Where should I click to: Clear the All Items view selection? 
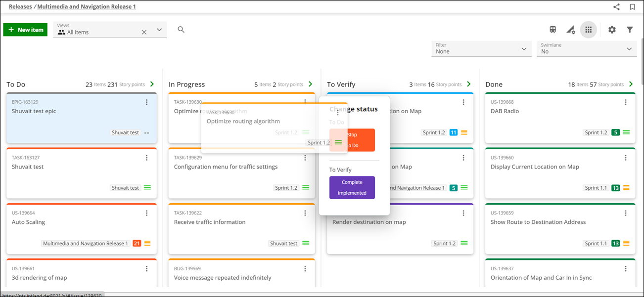144,32
